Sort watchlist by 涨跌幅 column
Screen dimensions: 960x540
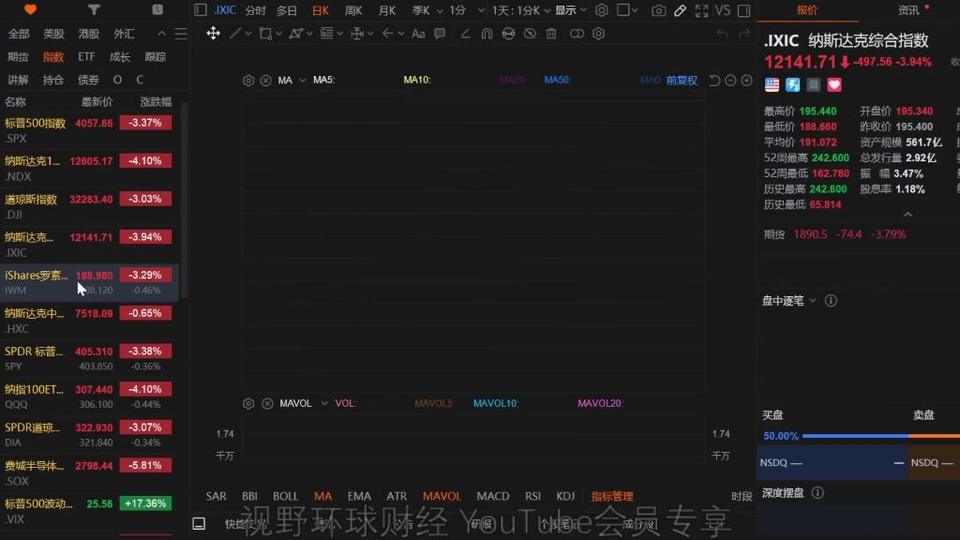pyautogui.click(x=156, y=102)
